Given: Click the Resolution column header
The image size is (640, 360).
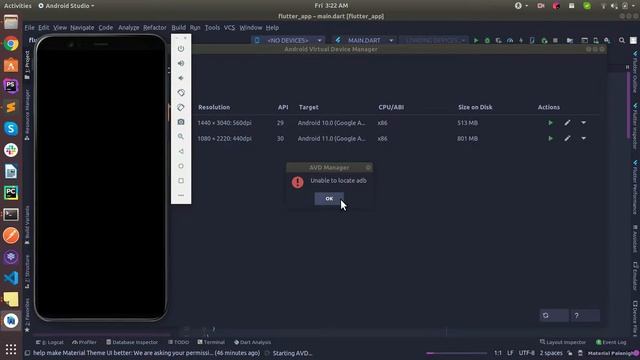Looking at the screenshot, I should (x=214, y=107).
